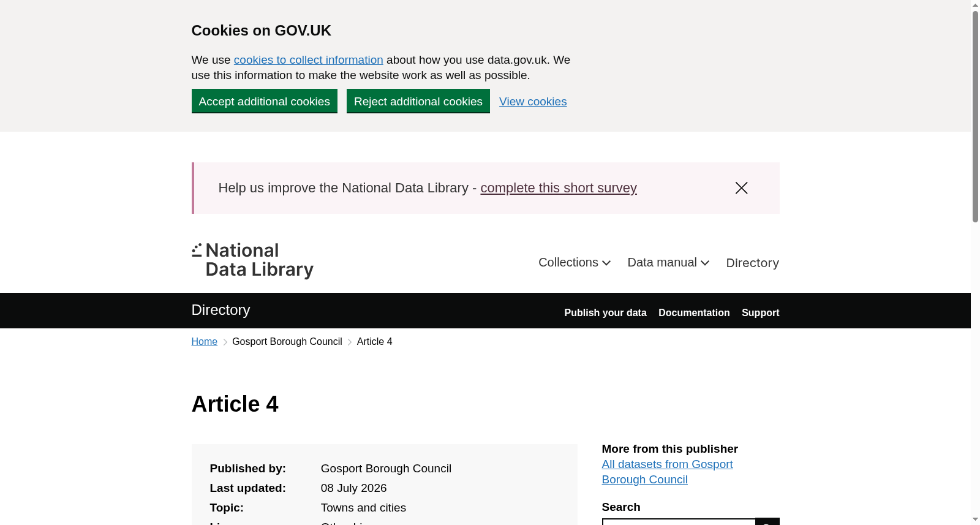980x525 pixels.
Task: Expand the Collections dropdown menu
Action: (x=575, y=263)
